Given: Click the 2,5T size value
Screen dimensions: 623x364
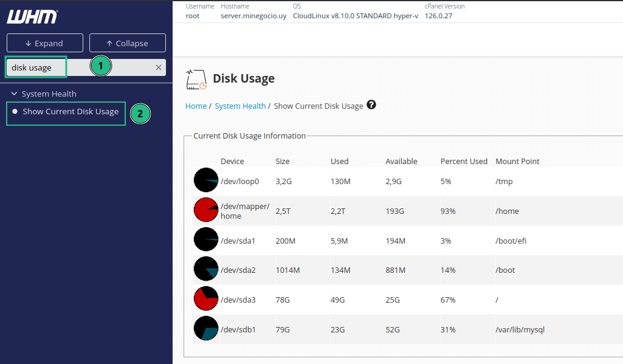Looking at the screenshot, I should point(283,211).
